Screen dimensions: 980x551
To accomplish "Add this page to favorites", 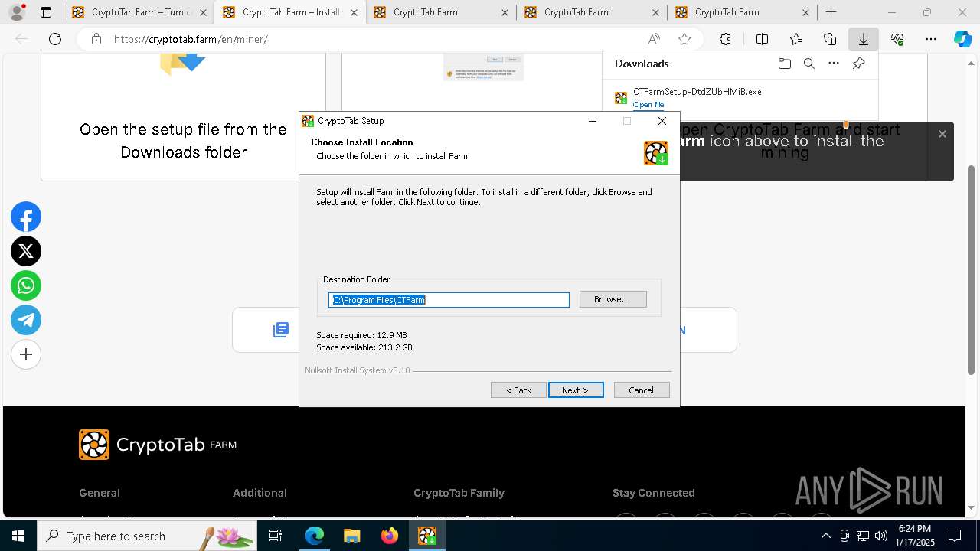I will (684, 39).
